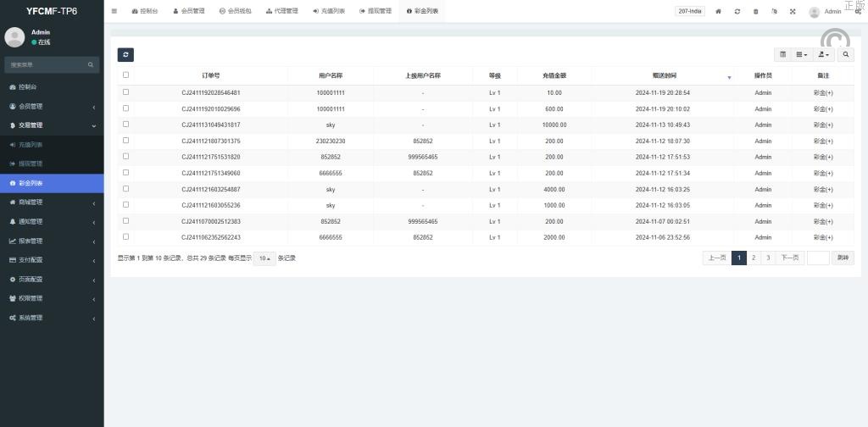
Task: Click the settings gears icon near Admin
Action: coord(857,11)
